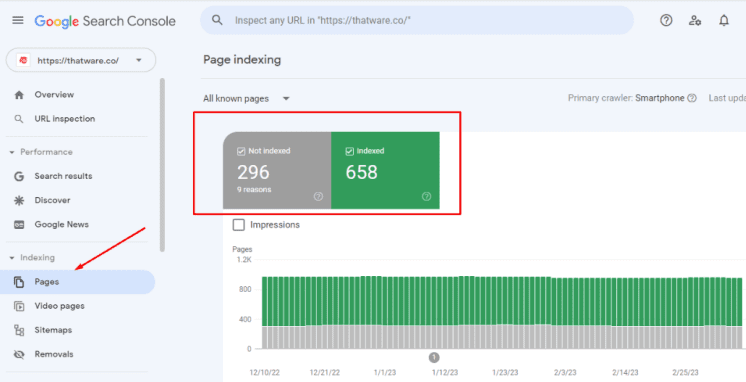Click chart annotation marker 1
This screenshot has width=746, height=382.
pyautogui.click(x=434, y=357)
